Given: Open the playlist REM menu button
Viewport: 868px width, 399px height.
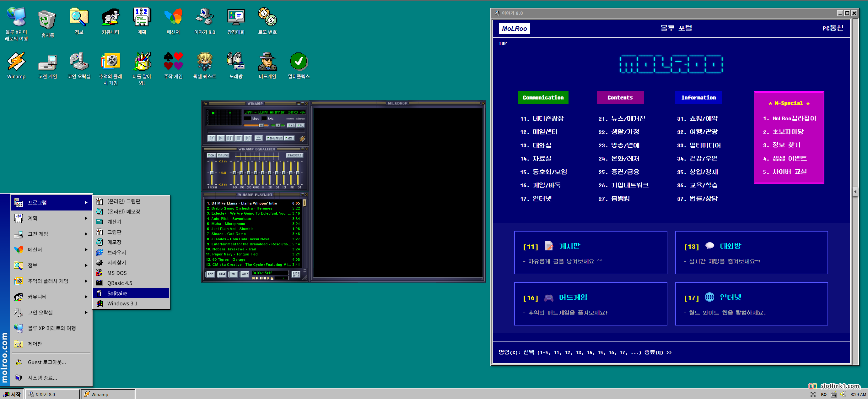Looking at the screenshot, I should point(222,274).
